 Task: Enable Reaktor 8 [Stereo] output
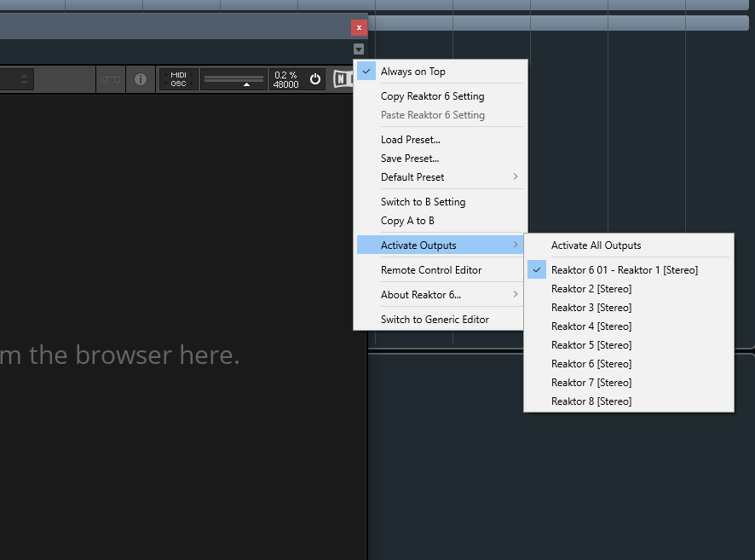[629, 401]
